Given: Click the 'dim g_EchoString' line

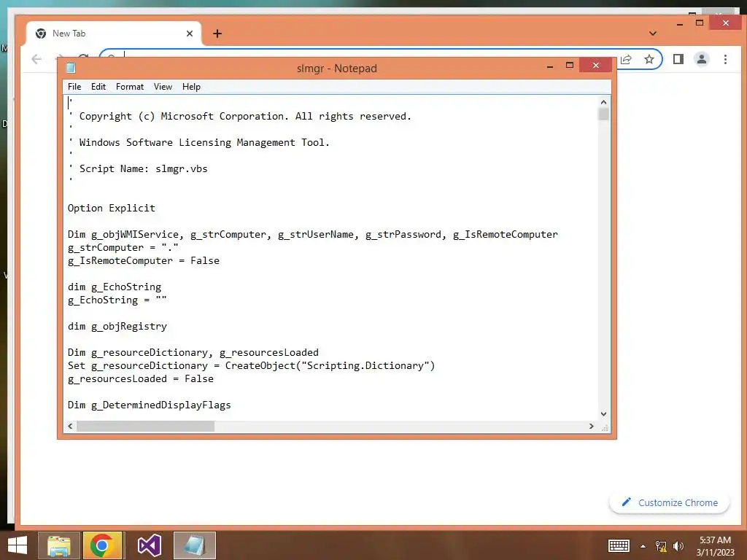Looking at the screenshot, I should (115, 287).
